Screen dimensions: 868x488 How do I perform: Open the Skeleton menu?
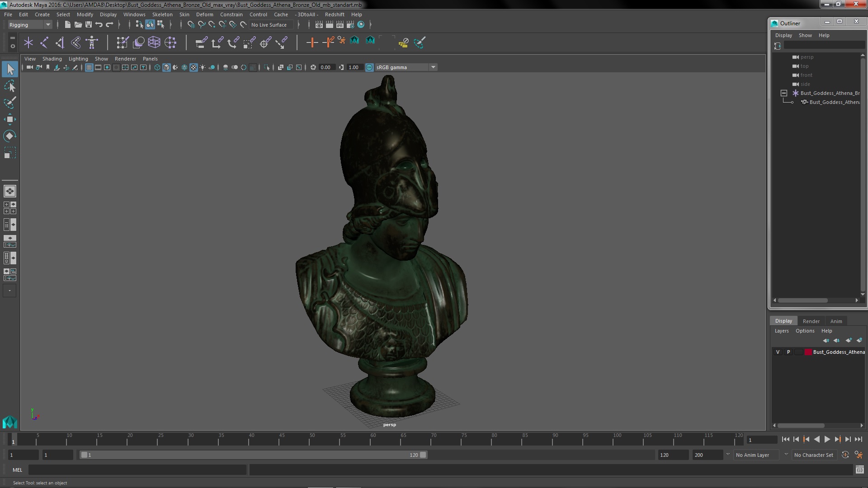click(x=162, y=14)
